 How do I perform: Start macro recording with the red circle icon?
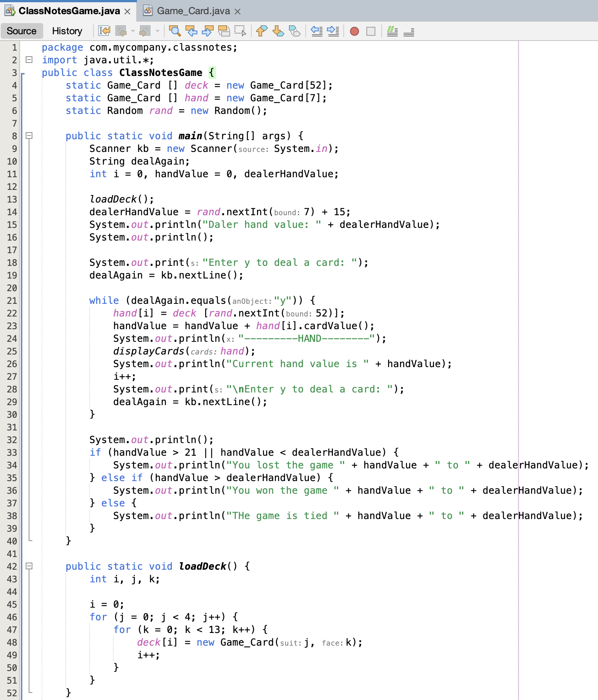(x=354, y=31)
